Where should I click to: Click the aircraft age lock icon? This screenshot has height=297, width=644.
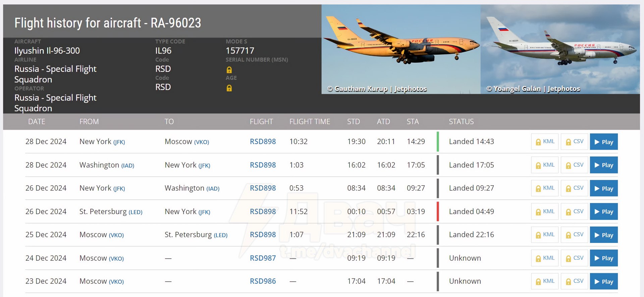[229, 88]
